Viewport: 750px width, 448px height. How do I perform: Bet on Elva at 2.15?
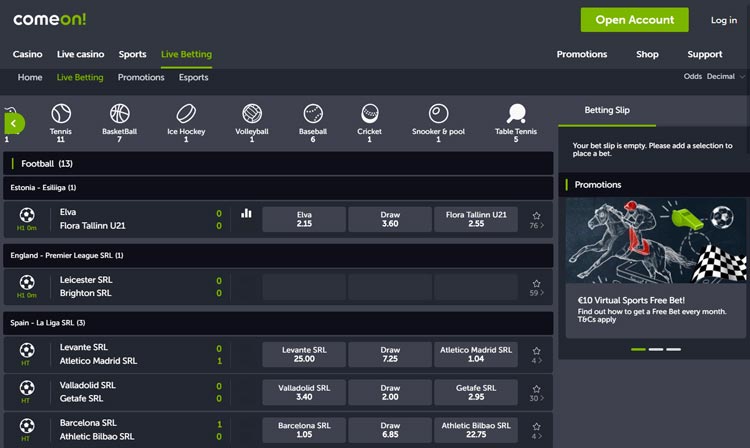click(x=304, y=219)
